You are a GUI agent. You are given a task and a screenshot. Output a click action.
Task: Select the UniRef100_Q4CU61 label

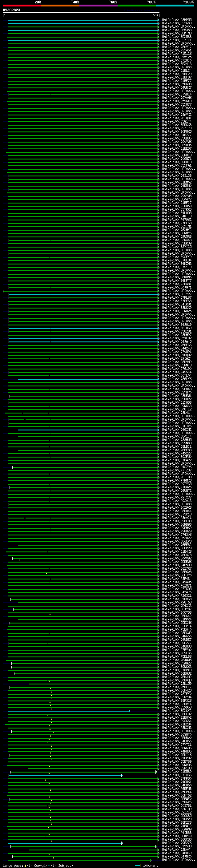177,782
